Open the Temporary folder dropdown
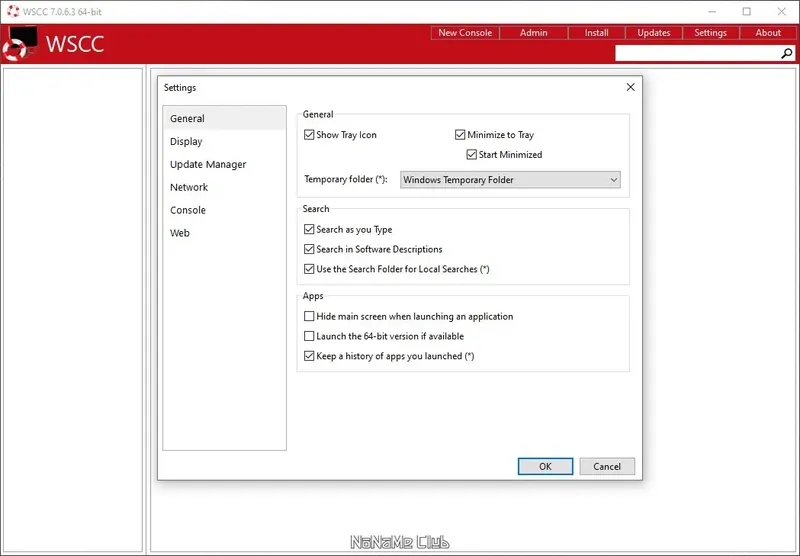The width and height of the screenshot is (800, 556). 510,180
